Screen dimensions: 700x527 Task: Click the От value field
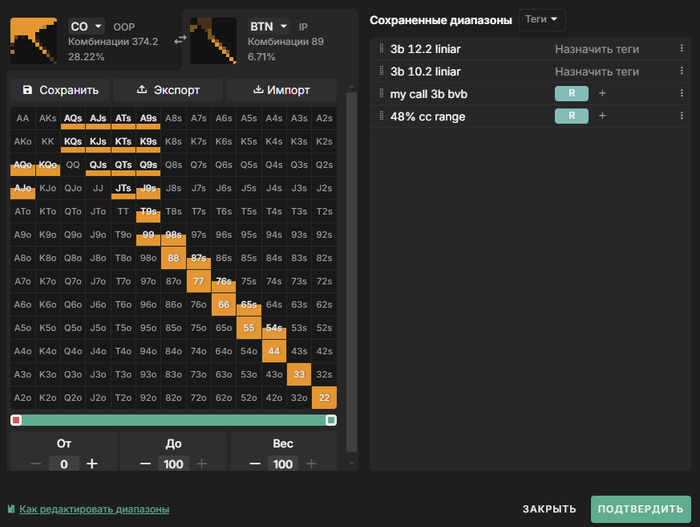[x=64, y=464]
